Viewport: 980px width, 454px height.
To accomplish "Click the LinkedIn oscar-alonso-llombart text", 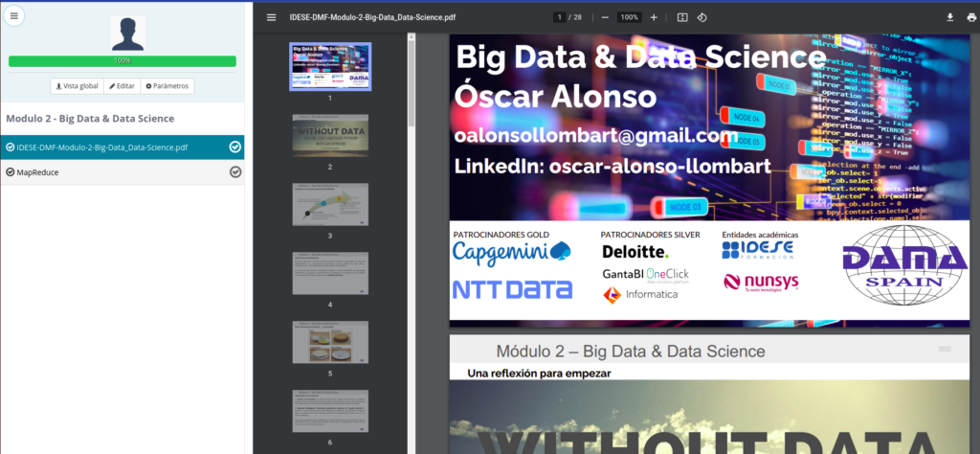I will coord(612,166).
